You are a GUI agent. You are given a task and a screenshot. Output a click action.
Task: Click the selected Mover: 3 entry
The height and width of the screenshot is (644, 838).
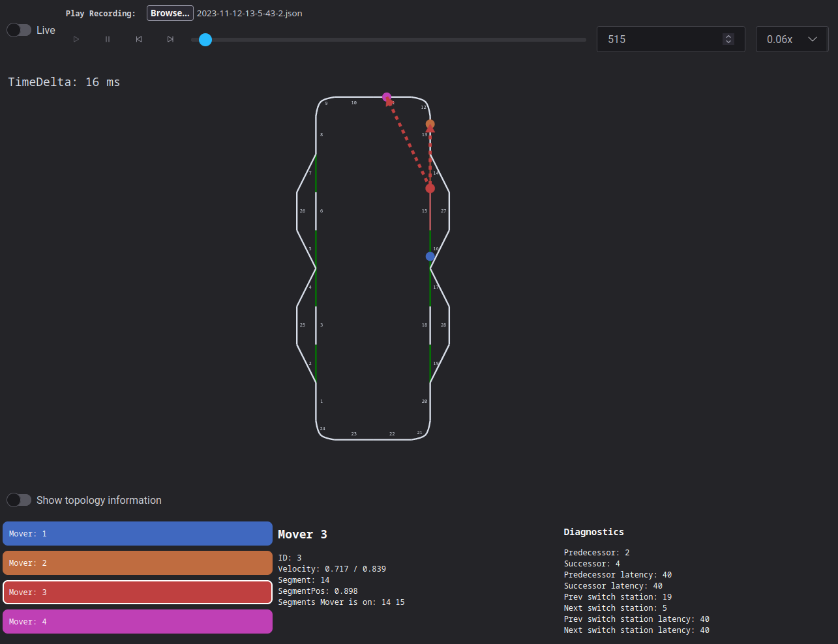138,592
